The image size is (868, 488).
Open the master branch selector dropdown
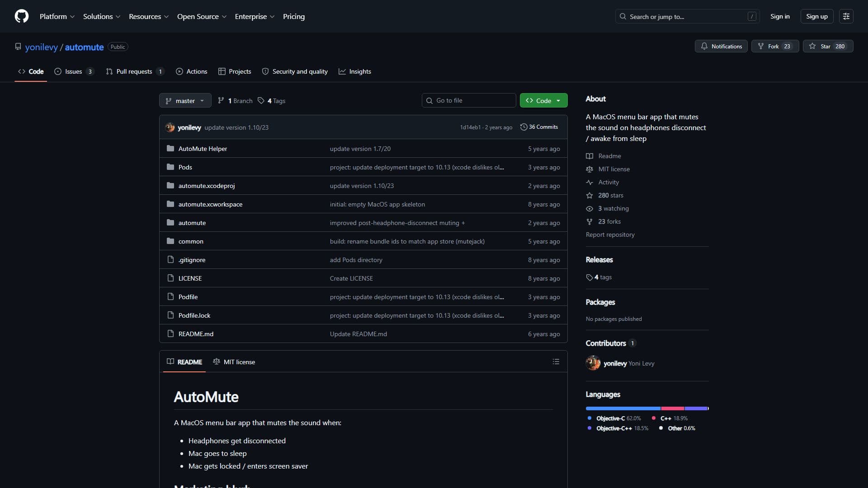[185, 100]
